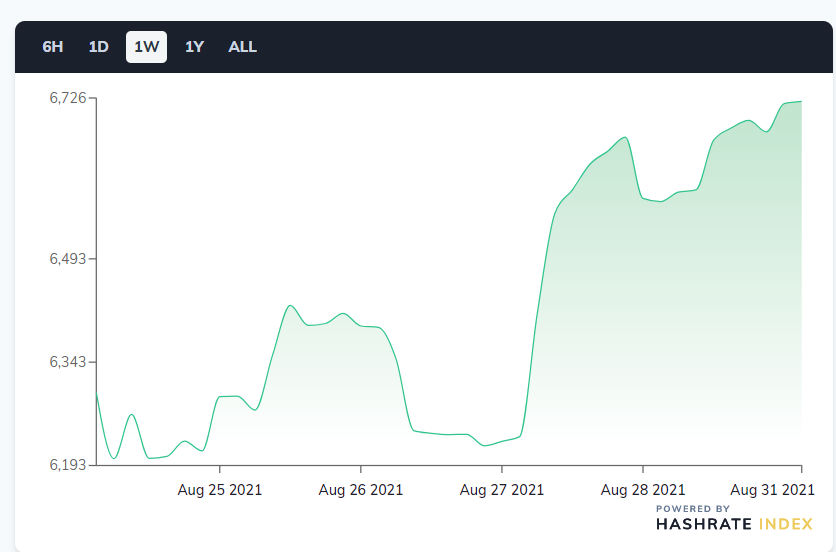Select the active 1W range tab
This screenshot has height=552, width=836.
coord(147,47)
